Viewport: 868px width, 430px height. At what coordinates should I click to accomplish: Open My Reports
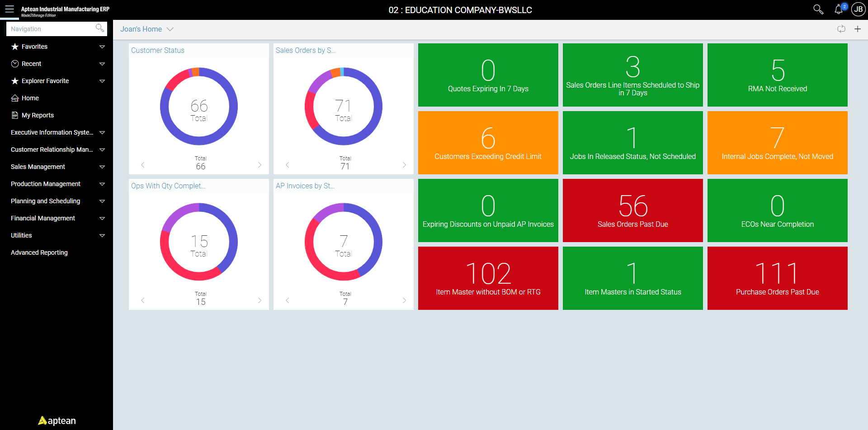[x=38, y=115]
